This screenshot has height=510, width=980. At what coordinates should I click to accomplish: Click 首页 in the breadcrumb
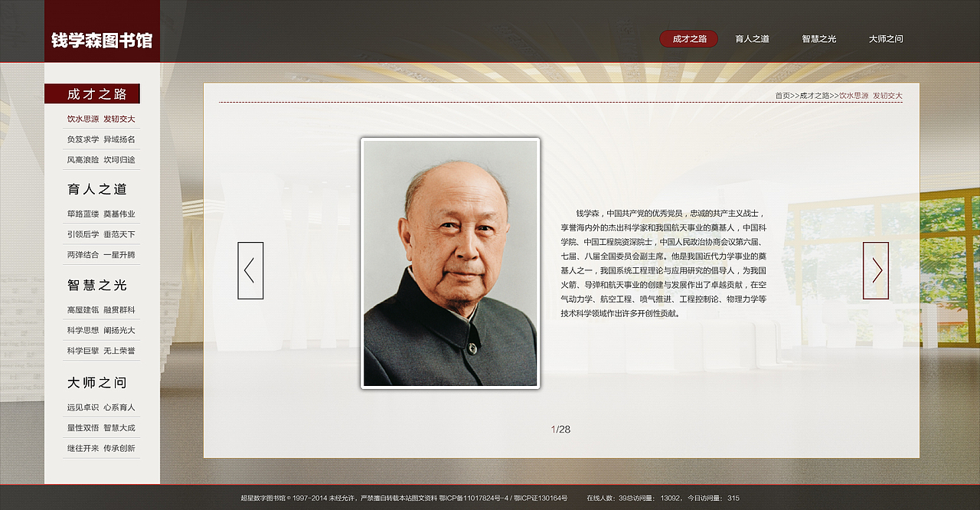[782, 96]
